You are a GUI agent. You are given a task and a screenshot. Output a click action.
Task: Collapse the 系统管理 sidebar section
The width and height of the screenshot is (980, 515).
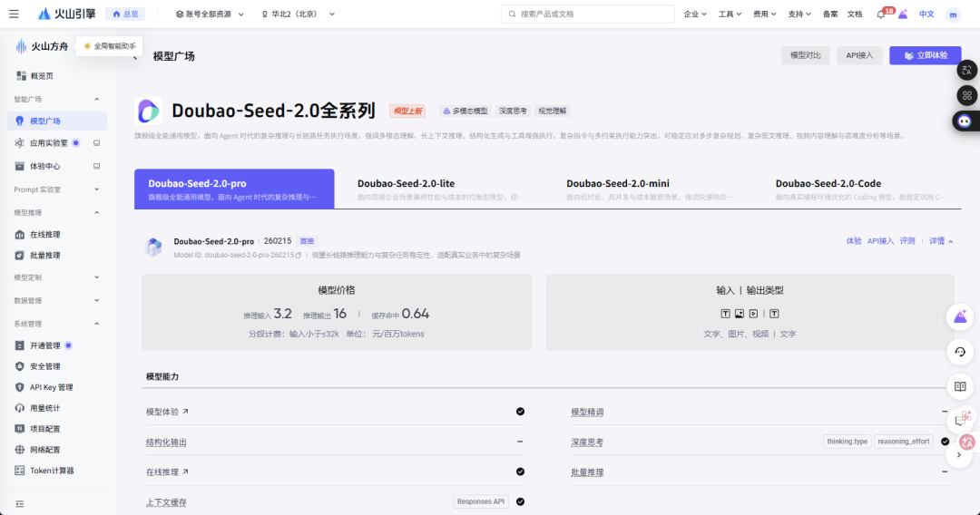[x=96, y=324]
